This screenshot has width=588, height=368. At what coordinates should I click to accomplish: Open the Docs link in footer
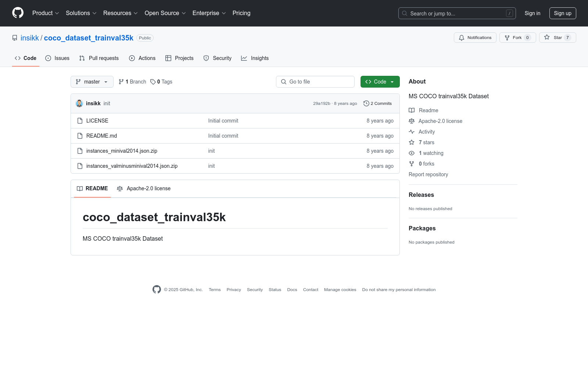click(x=292, y=290)
